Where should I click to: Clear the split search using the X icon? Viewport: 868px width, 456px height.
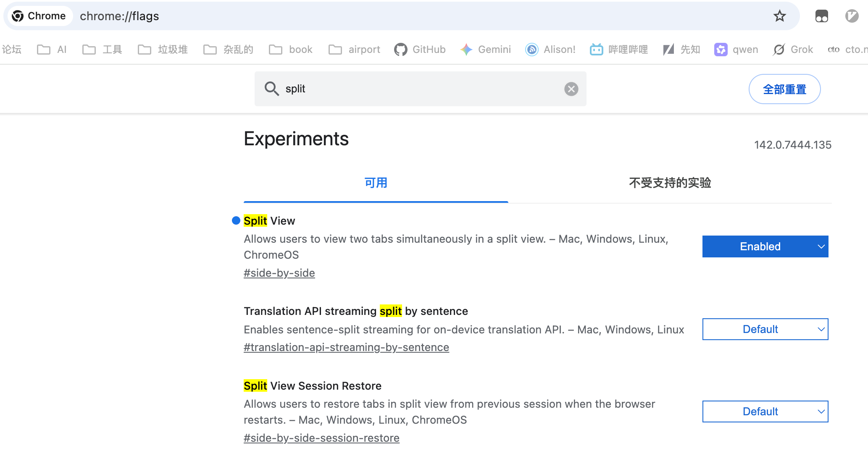click(571, 89)
